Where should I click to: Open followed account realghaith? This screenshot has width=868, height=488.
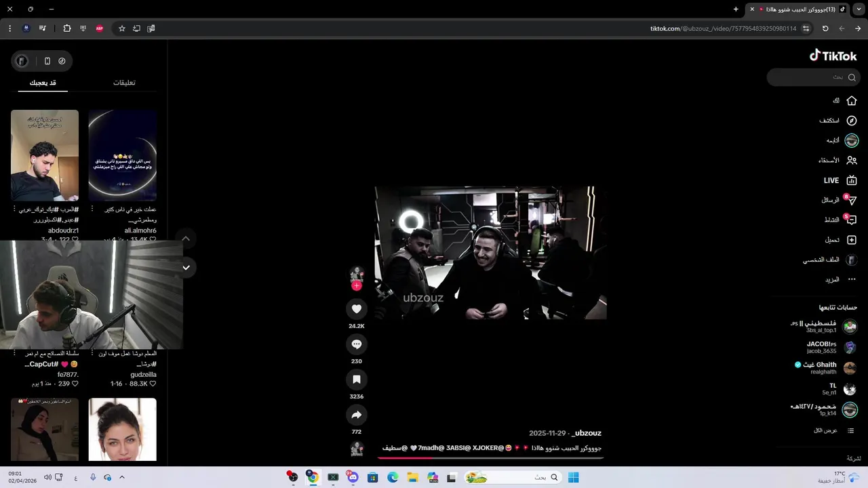click(x=823, y=372)
